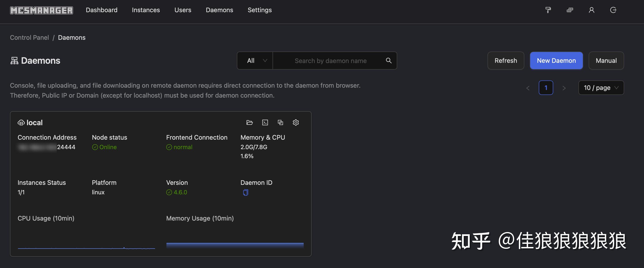Open settings gear for the local daemon

tap(296, 122)
